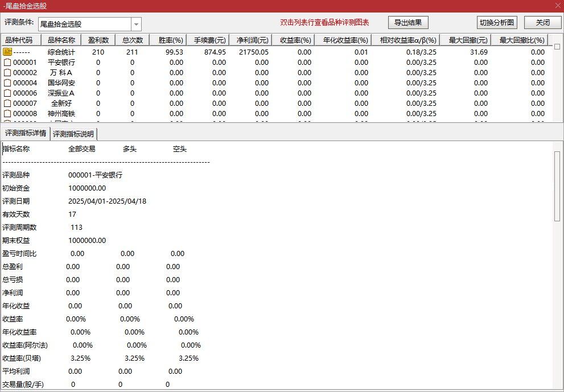The image size is (564, 392).
Task: Click the 21750.05 net profit value
Action: (254, 52)
